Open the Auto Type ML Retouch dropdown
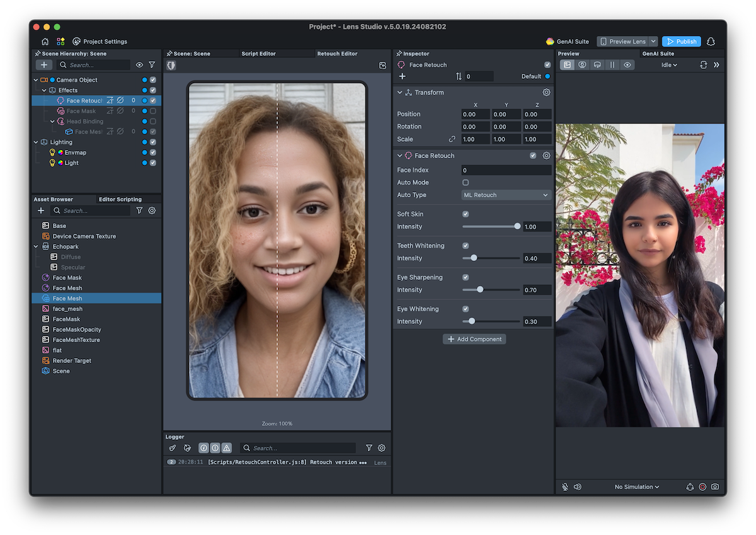 [506, 195]
